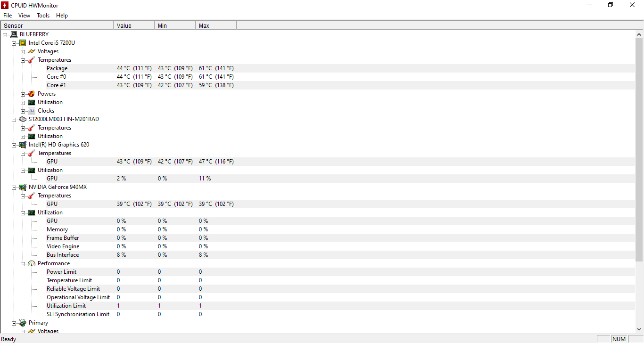644x343 pixels.
Task: Select the Bus Interface utilization row
Action: click(63, 255)
